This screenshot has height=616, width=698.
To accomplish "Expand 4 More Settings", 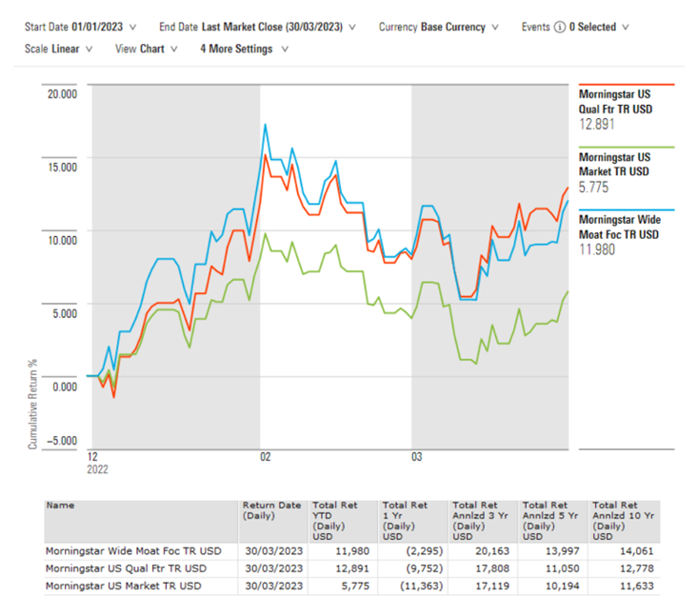I will 242,49.
